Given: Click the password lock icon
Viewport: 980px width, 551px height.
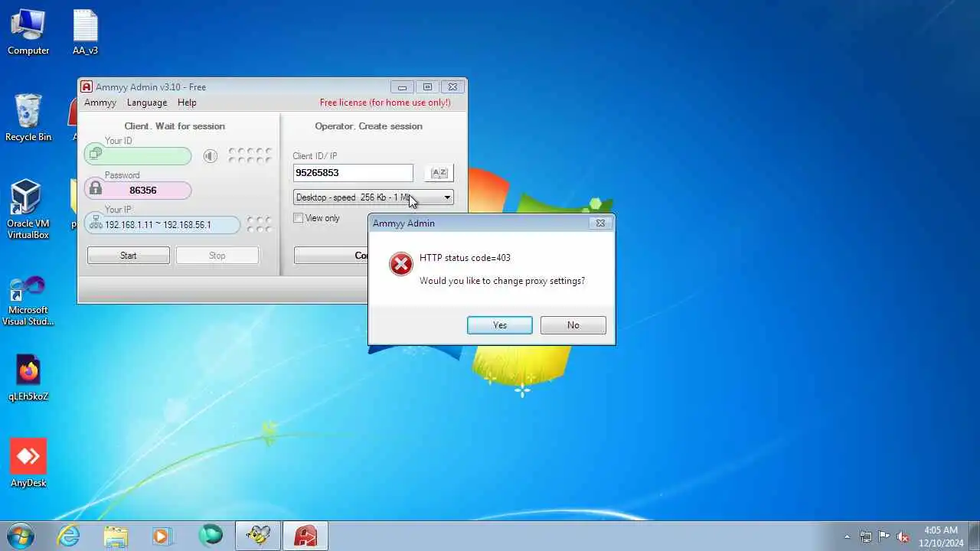Looking at the screenshot, I should (x=95, y=188).
